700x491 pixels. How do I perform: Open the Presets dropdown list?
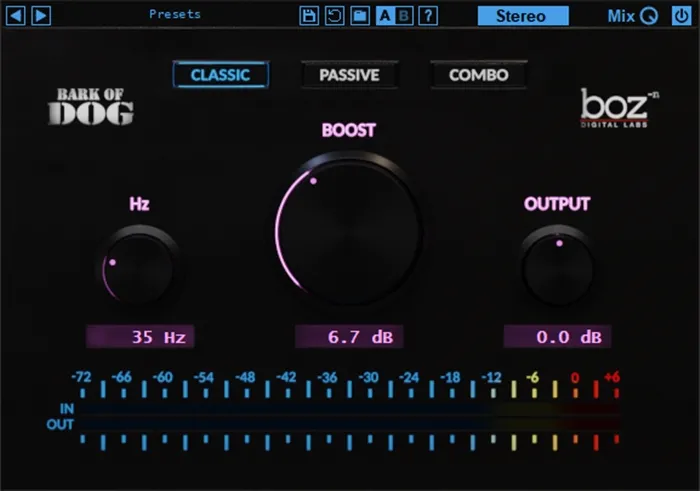point(175,15)
